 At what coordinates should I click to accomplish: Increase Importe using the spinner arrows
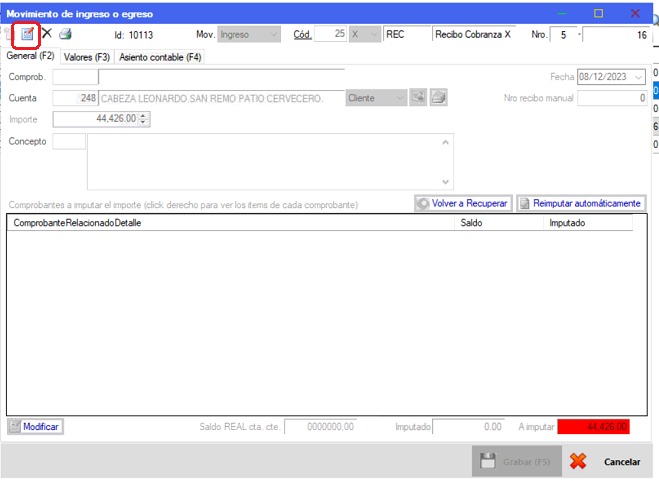point(145,116)
